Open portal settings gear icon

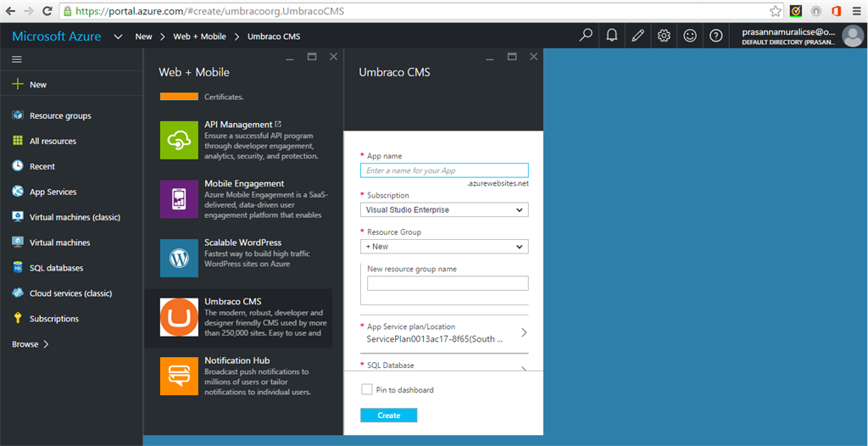pyautogui.click(x=664, y=36)
